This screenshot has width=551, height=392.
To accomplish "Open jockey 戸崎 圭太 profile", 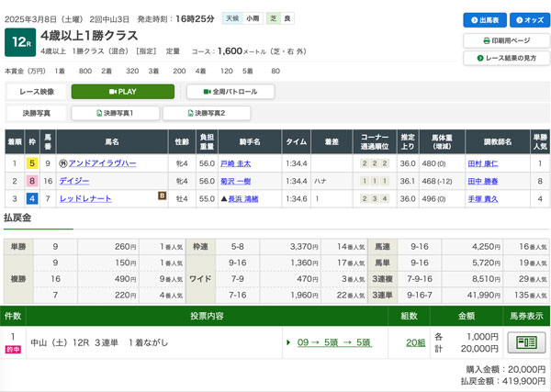I will pos(235,163).
